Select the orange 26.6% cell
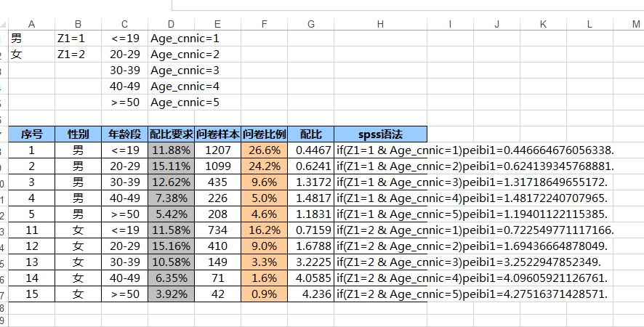Screen dimensions: 644x327 [x=264, y=150]
